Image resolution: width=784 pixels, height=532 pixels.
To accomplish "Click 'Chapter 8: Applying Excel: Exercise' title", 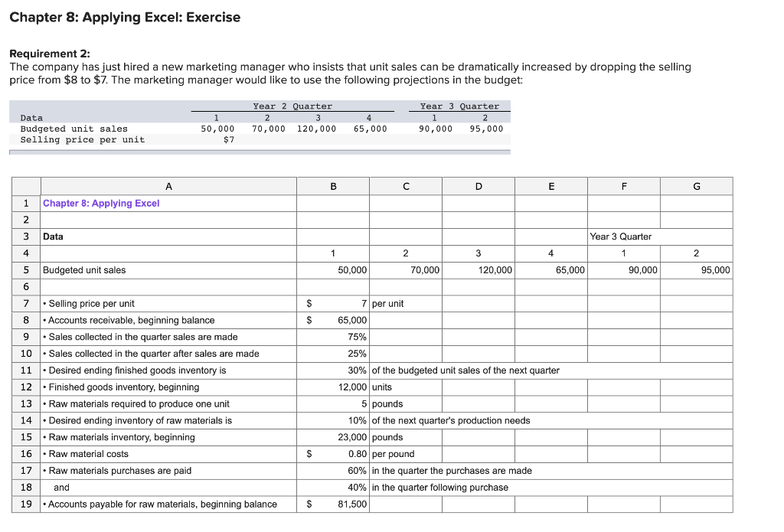I will click(125, 17).
